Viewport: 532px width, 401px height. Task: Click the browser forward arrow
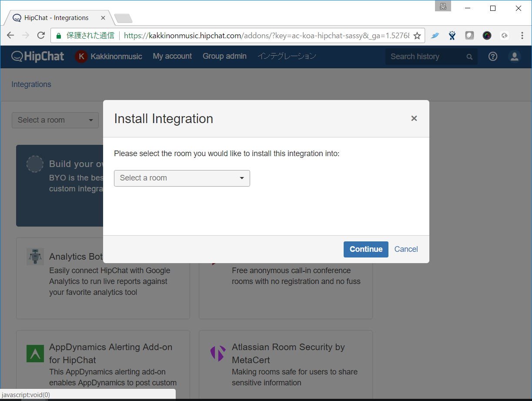pos(26,36)
